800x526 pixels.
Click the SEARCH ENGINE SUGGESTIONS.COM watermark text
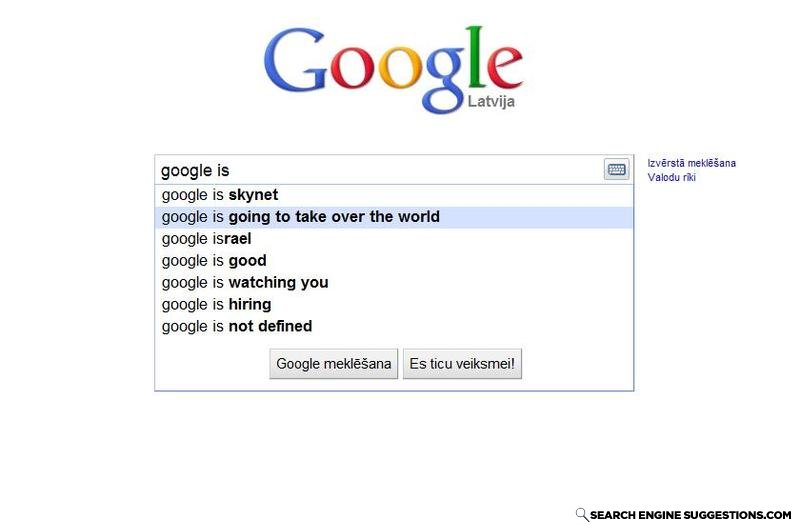690,515
